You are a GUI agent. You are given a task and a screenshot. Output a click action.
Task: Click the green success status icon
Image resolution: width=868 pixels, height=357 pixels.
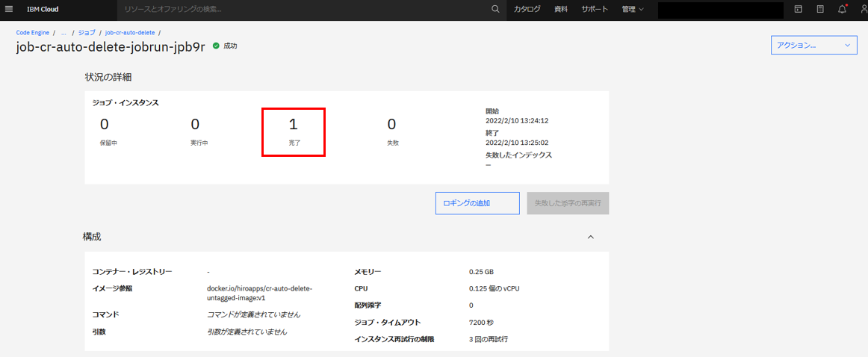tap(216, 46)
